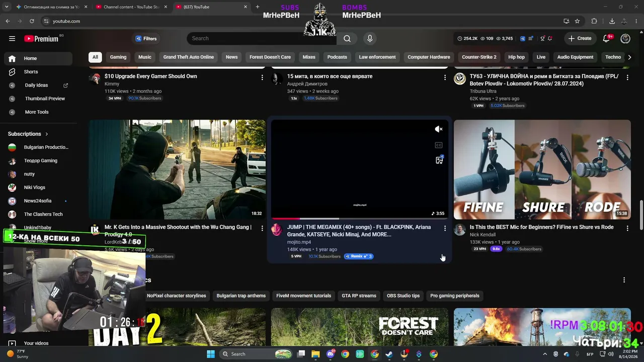Click the image tool icon on preview
This screenshot has width=644, height=362.
click(x=439, y=160)
